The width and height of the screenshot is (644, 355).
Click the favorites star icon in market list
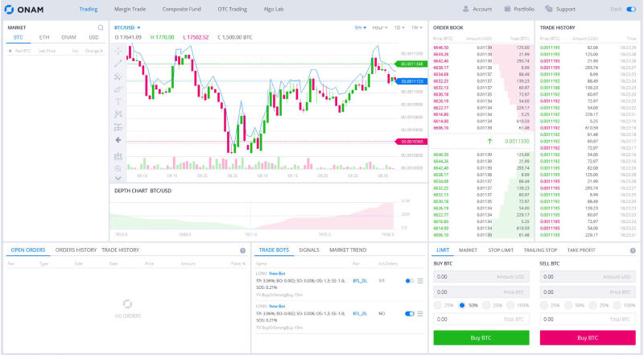tap(10, 51)
